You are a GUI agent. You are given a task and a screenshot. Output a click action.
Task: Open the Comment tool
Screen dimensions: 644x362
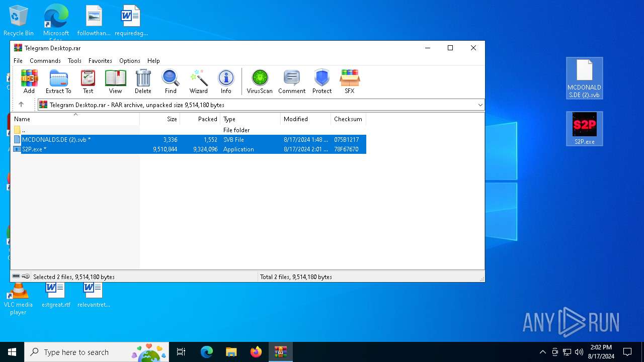pos(292,81)
